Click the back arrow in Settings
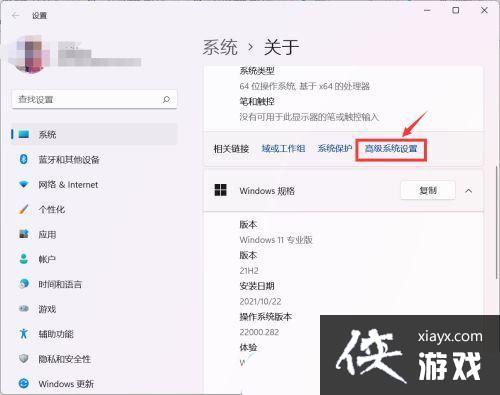 (15, 15)
